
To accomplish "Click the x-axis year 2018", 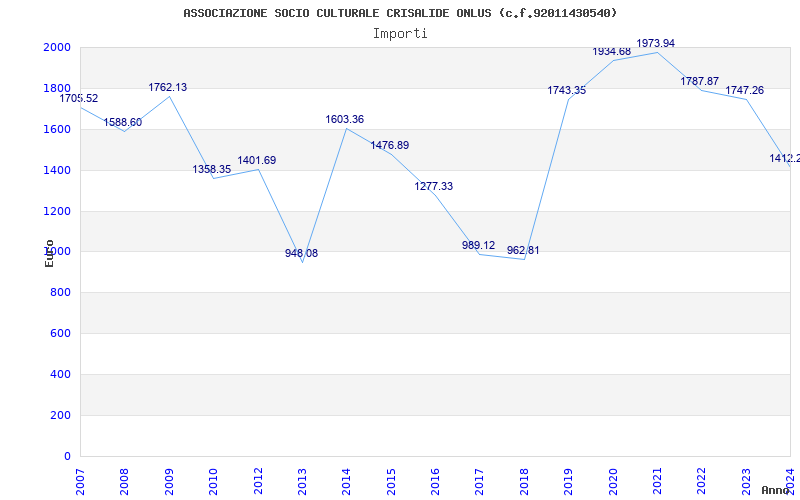I will [524, 482].
